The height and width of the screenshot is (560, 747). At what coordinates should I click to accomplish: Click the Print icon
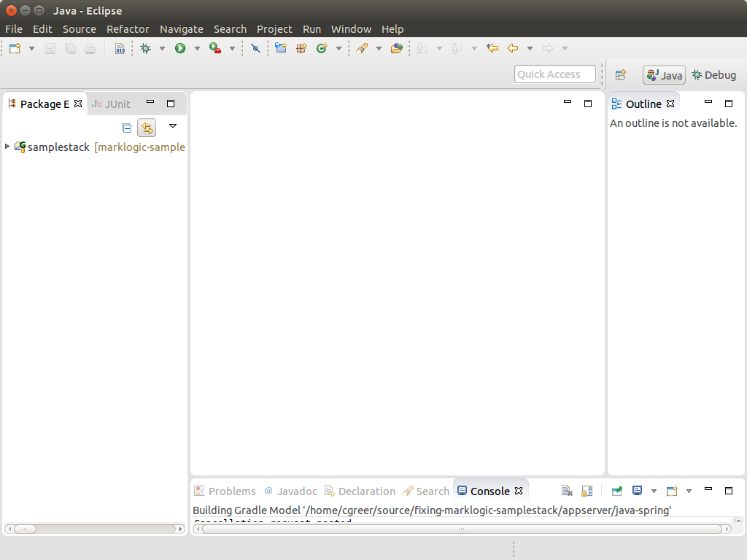point(90,48)
